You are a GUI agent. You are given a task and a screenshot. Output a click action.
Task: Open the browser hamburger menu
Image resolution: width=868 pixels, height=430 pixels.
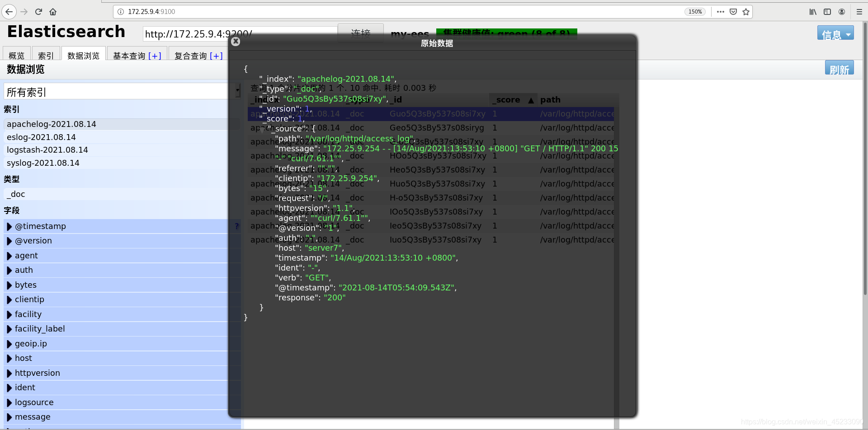(859, 12)
